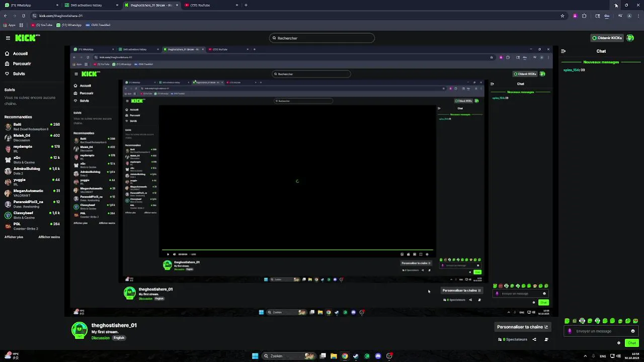Collapse the chat panel with the arrow icon
The width and height of the screenshot is (644, 362).
563,51
